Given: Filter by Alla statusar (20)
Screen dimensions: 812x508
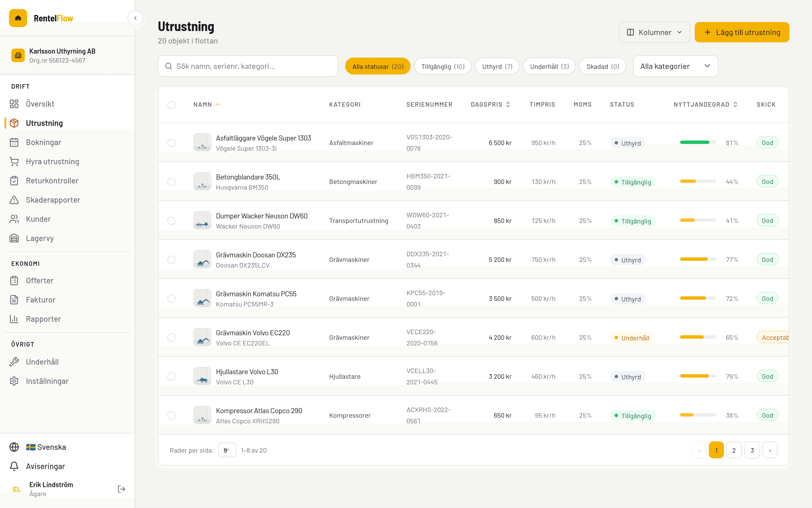Looking at the screenshot, I should (378, 67).
